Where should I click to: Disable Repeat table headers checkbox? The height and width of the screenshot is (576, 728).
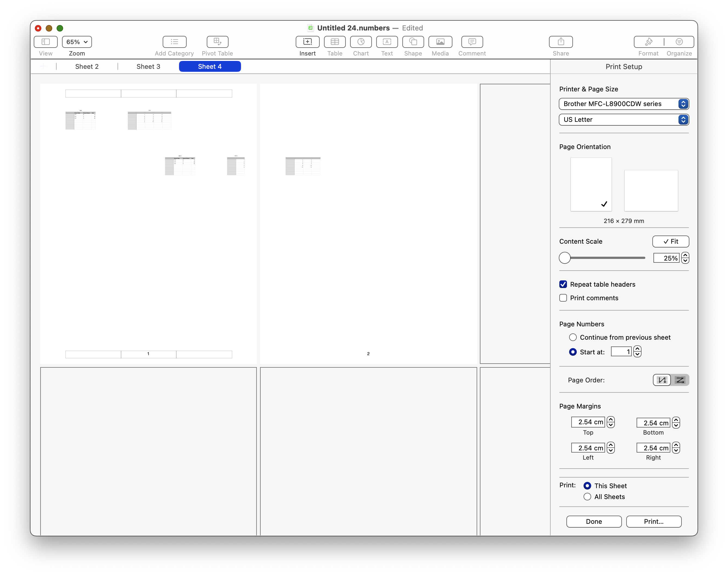click(x=563, y=284)
